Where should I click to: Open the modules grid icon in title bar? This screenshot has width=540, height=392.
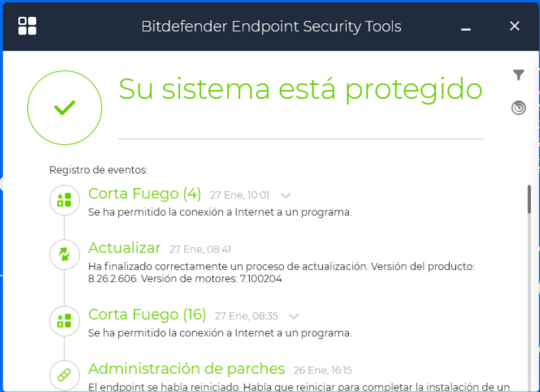[27, 26]
